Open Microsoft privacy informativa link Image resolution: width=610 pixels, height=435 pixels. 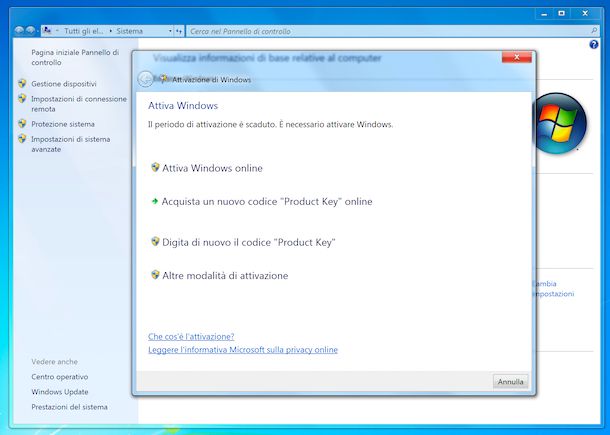[x=243, y=350]
